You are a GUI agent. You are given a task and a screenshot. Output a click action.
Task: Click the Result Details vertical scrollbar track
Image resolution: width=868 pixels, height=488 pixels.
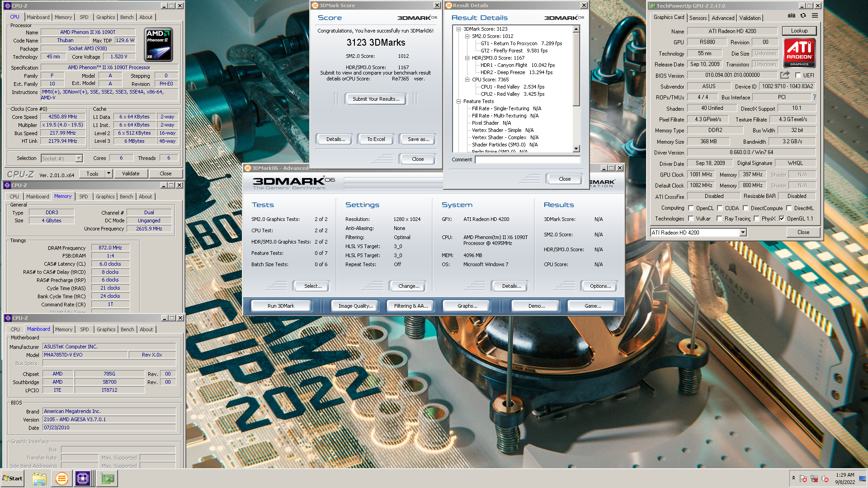(x=576, y=126)
